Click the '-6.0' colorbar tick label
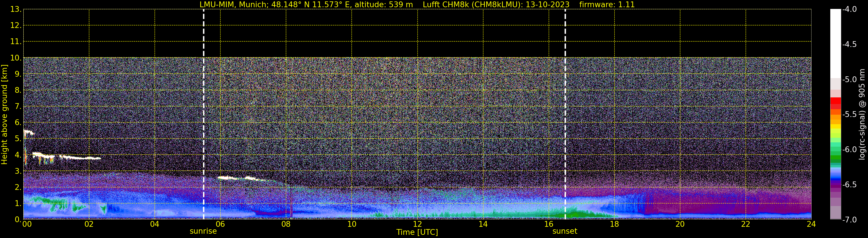This screenshot has height=238, width=868. point(849,149)
